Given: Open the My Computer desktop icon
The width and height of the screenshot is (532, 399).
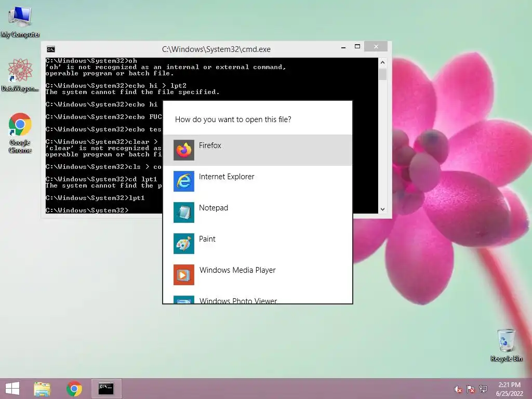Looking at the screenshot, I should [x=20, y=22].
